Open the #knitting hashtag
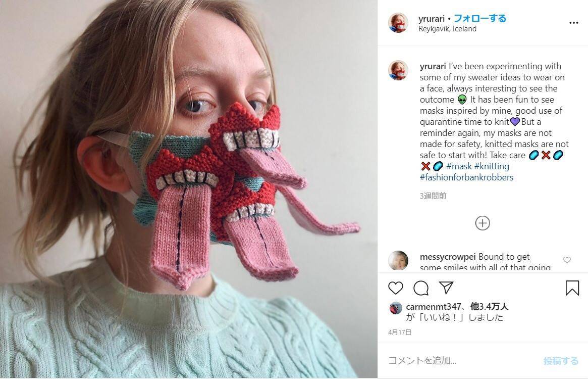This screenshot has width=588, height=379. click(492, 166)
